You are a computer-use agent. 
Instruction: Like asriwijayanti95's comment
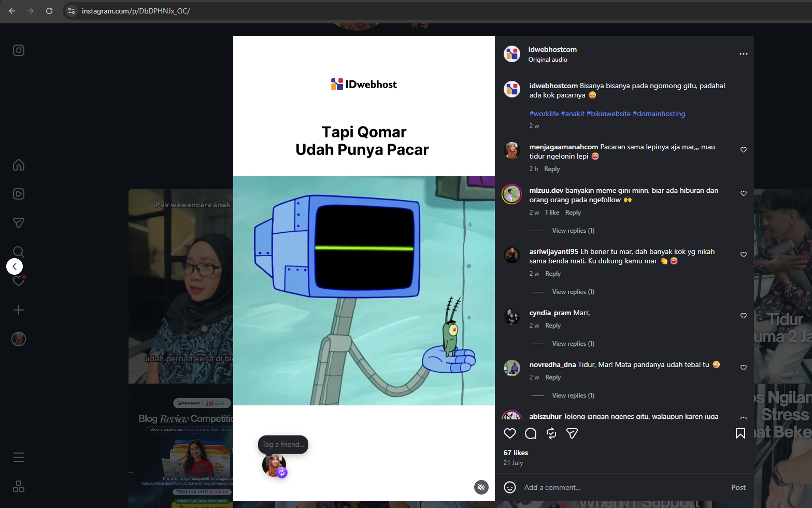click(x=744, y=255)
